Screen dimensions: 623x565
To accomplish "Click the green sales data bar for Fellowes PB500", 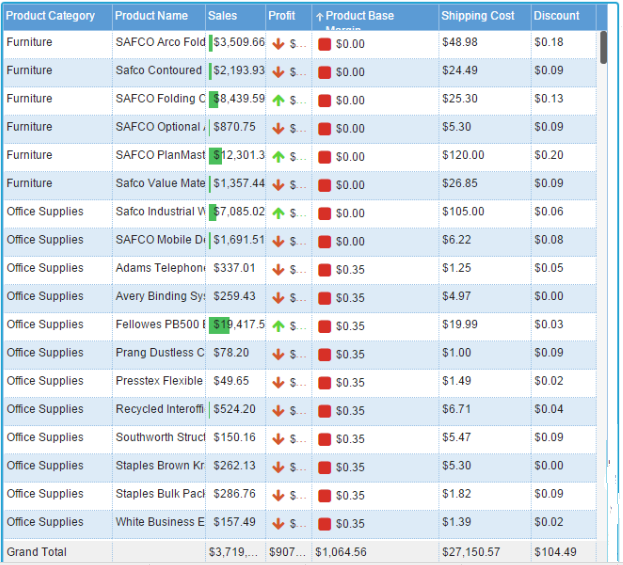I will click(x=220, y=325).
